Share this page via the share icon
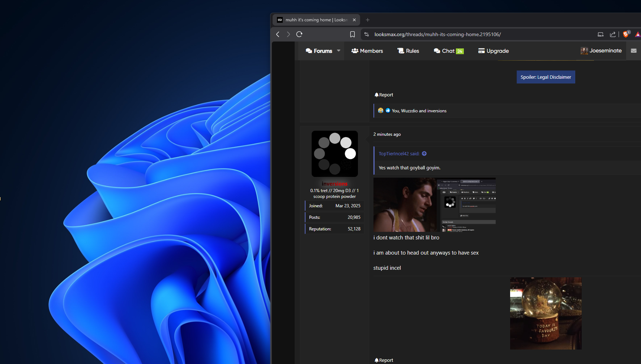 click(x=612, y=34)
